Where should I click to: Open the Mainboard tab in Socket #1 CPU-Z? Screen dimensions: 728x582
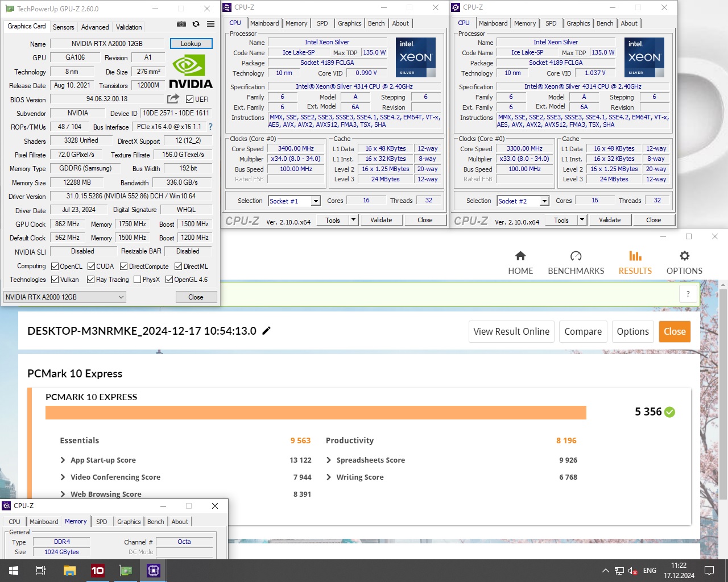pyautogui.click(x=264, y=23)
